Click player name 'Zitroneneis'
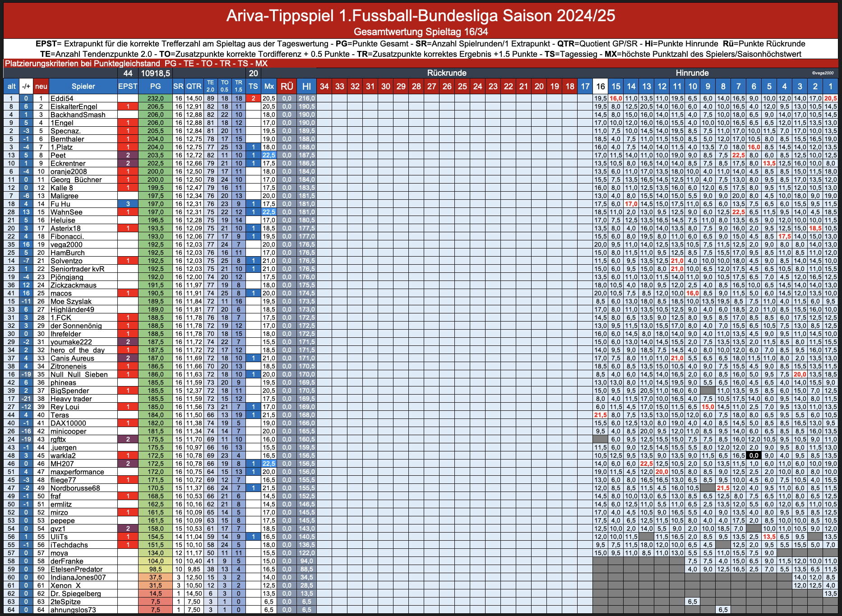This screenshot has width=842, height=616. coord(68,366)
